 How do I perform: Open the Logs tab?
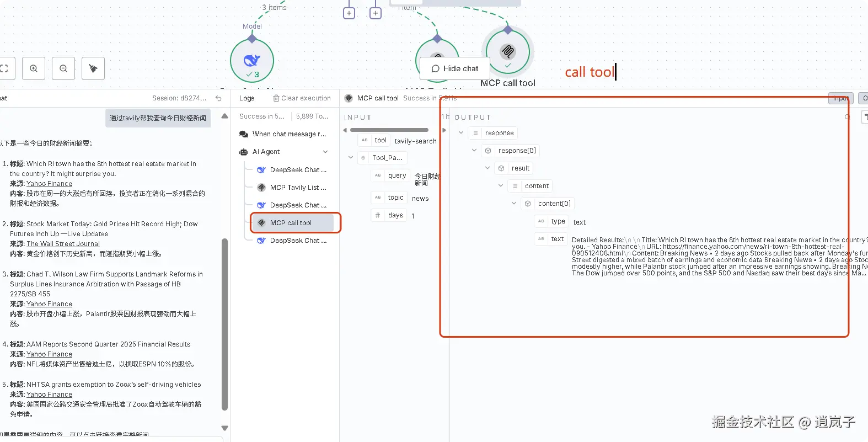click(247, 98)
